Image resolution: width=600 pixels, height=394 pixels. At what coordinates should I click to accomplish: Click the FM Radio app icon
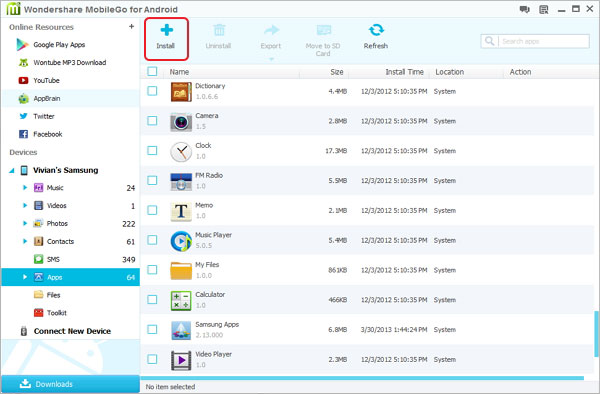pos(181,181)
